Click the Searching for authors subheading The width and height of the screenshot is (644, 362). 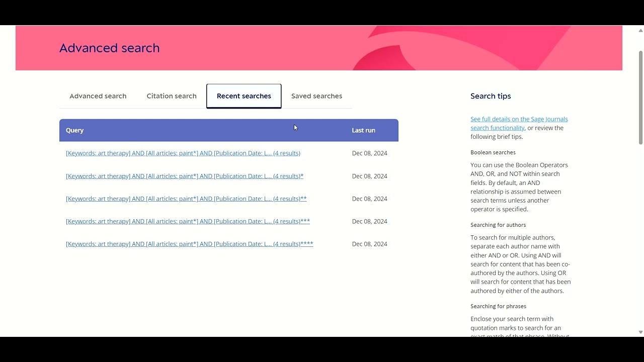click(498, 225)
